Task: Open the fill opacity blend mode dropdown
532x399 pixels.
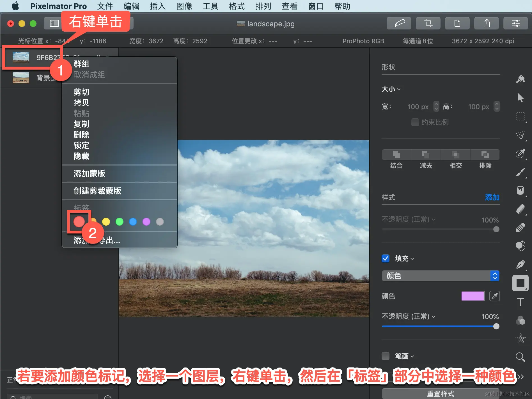Action: click(x=409, y=317)
